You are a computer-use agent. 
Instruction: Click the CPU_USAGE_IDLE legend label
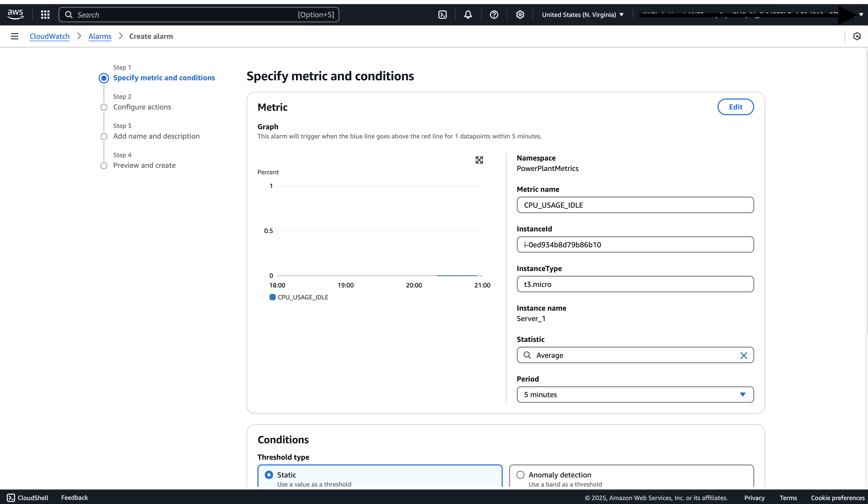coord(303,297)
